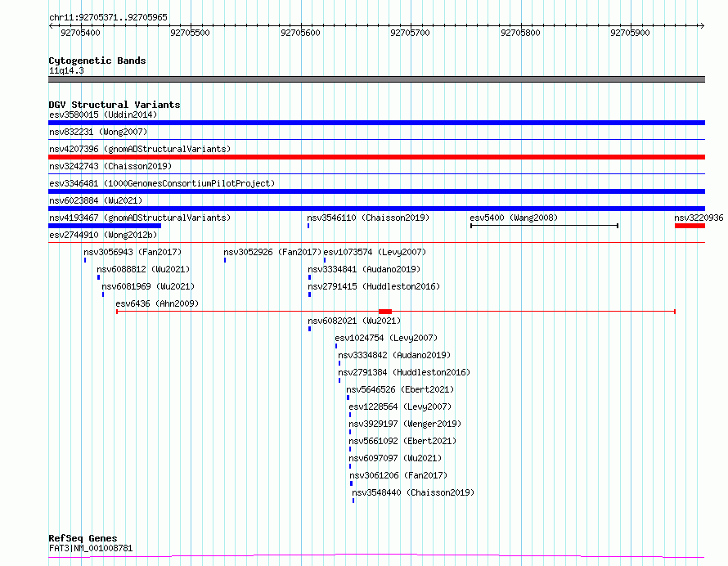728x566 pixels.
Task: Click the 11q14.3 cytogenetic band label
Action: [66, 70]
